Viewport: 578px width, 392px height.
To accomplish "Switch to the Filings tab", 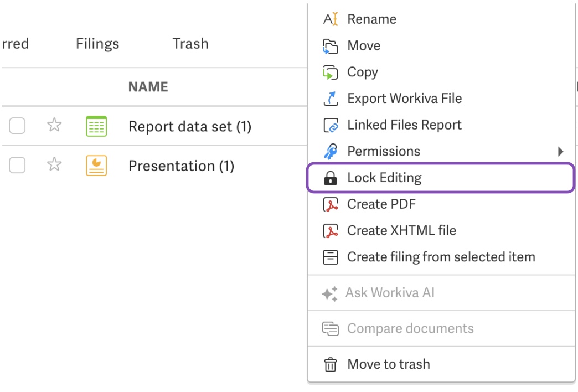I will click(x=97, y=44).
